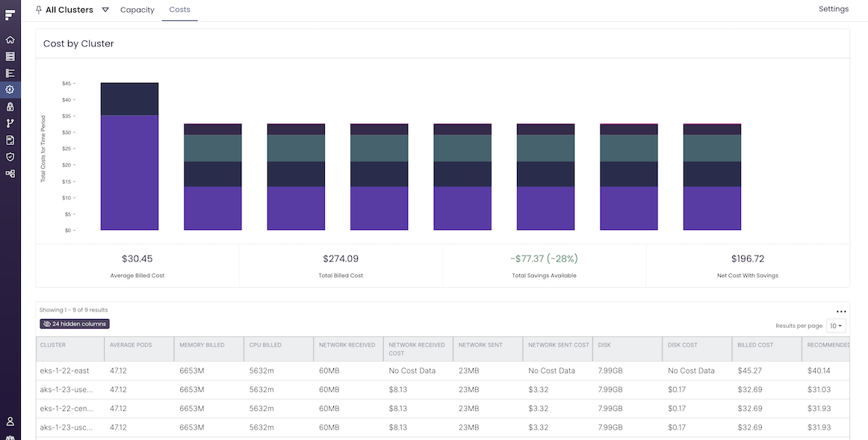The image size is (868, 440).
Task: Click the gear wheel icon in sidebar
Action: (x=10, y=90)
